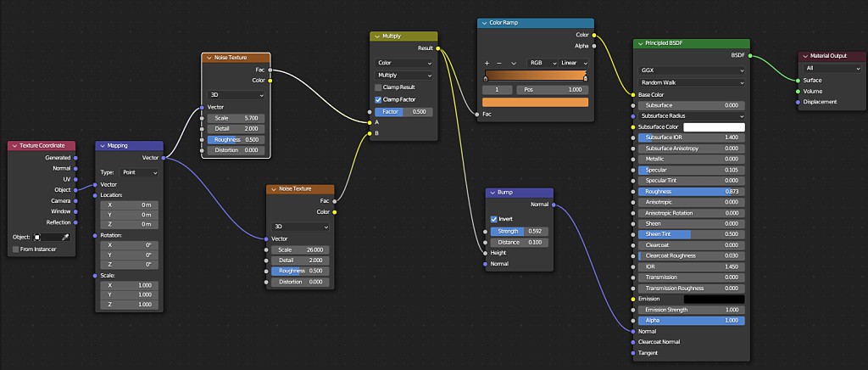Click the Reflection output socket on Texture Coordinate

(x=75, y=222)
